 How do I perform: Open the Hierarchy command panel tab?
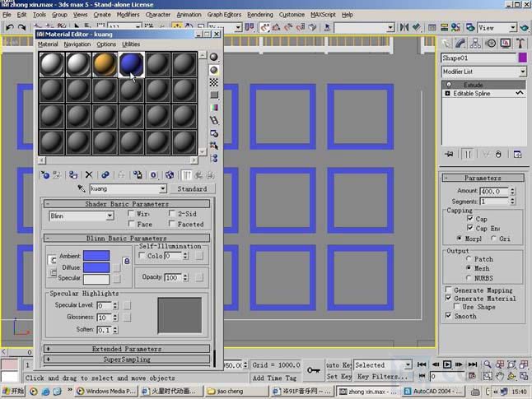[x=475, y=44]
